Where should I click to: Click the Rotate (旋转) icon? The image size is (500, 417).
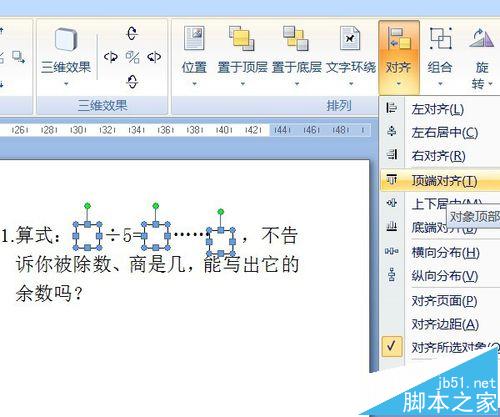click(482, 38)
